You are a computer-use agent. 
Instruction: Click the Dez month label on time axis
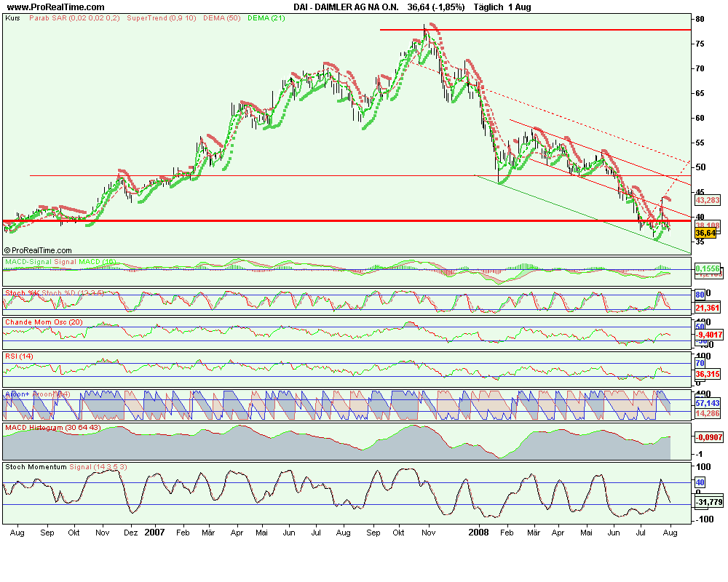point(130,533)
